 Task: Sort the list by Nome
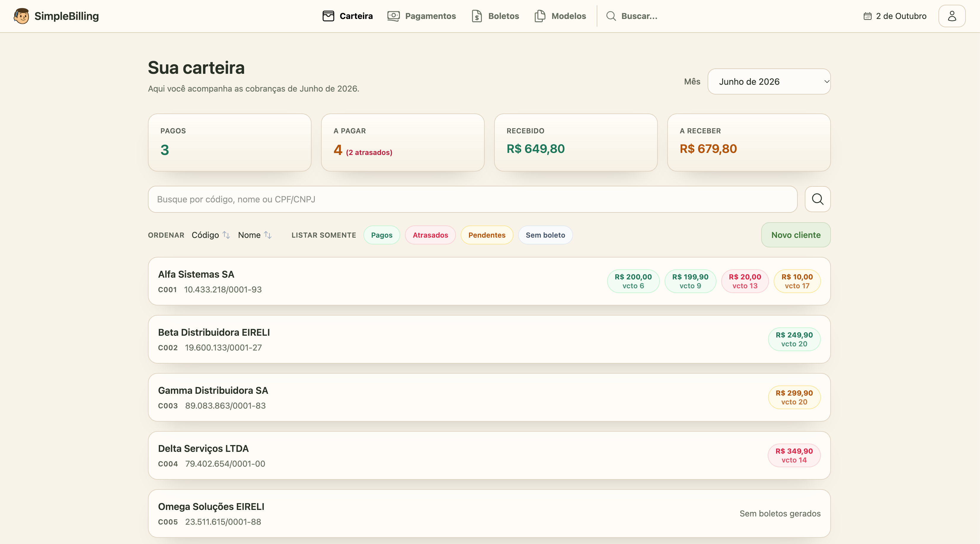(x=255, y=235)
